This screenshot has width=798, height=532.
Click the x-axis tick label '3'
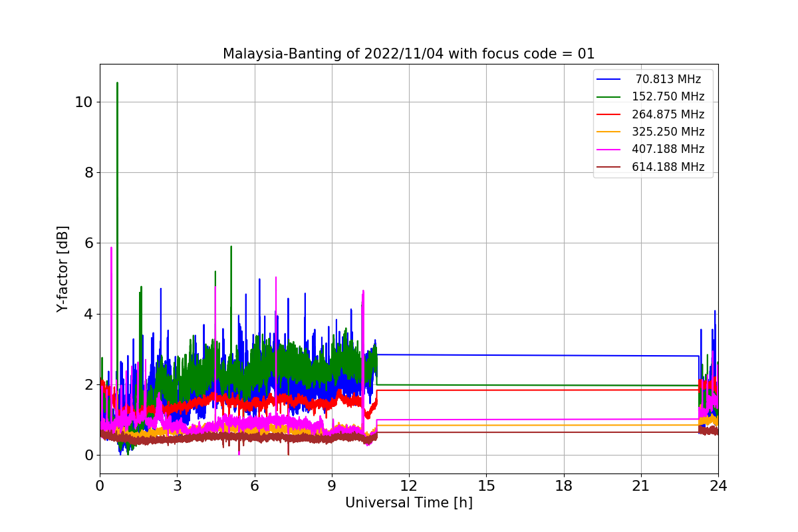point(177,486)
